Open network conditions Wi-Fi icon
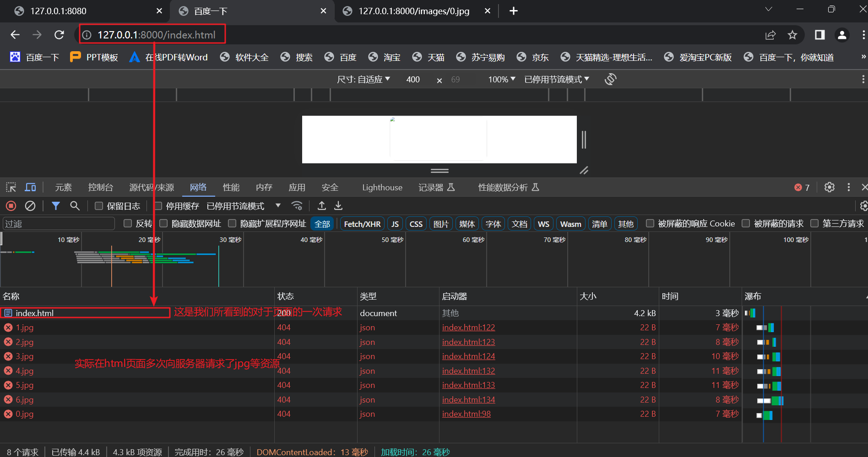The image size is (868, 457). click(297, 206)
